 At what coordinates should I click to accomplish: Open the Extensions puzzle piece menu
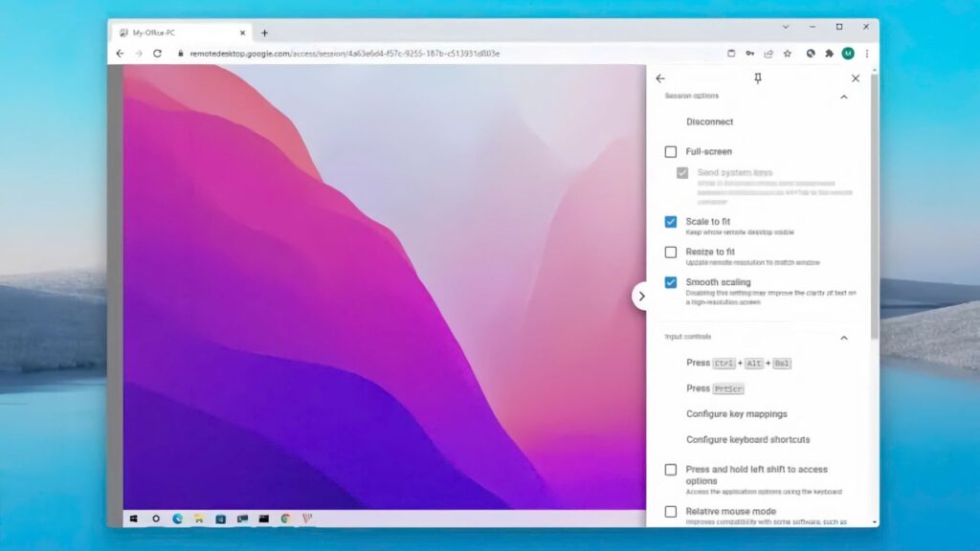click(x=830, y=54)
